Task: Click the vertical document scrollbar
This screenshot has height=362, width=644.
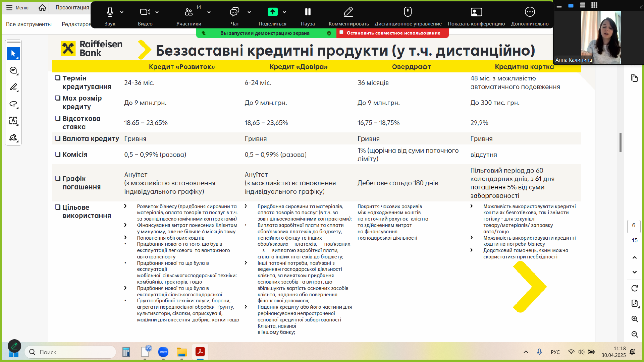Action: [621, 142]
